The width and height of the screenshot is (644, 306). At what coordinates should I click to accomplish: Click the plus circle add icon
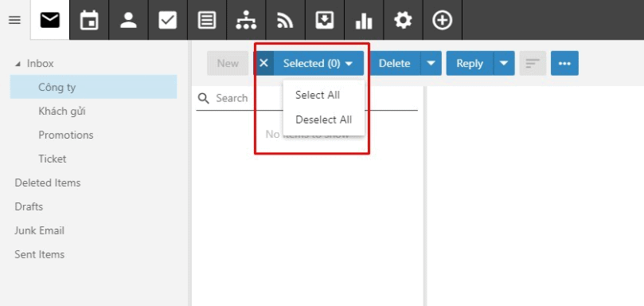point(443,20)
